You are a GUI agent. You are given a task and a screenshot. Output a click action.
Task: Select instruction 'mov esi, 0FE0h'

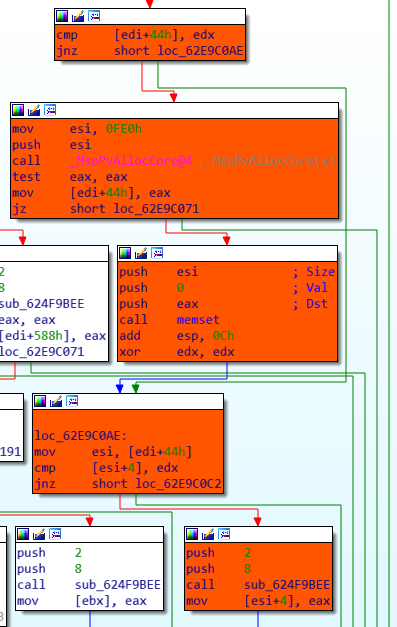pyautogui.click(x=77, y=129)
